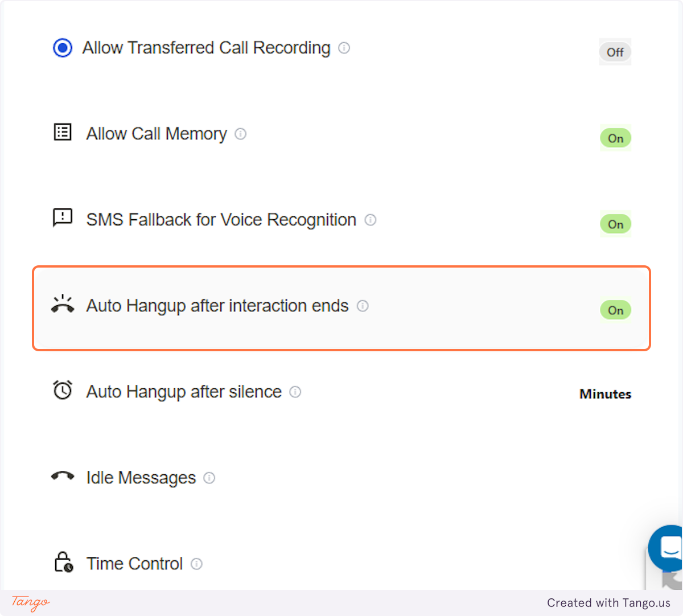Click the alarm clock icon beside Auto Hangup after silence

click(63, 389)
